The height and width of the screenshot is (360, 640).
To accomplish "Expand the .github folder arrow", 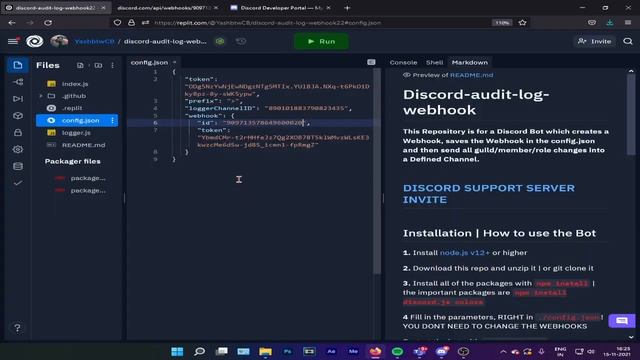I will tap(41, 96).
